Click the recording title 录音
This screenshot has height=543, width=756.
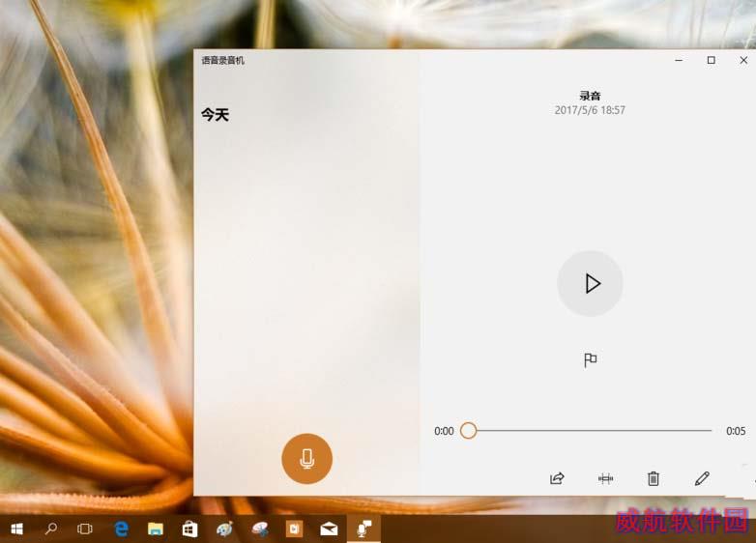(590, 96)
